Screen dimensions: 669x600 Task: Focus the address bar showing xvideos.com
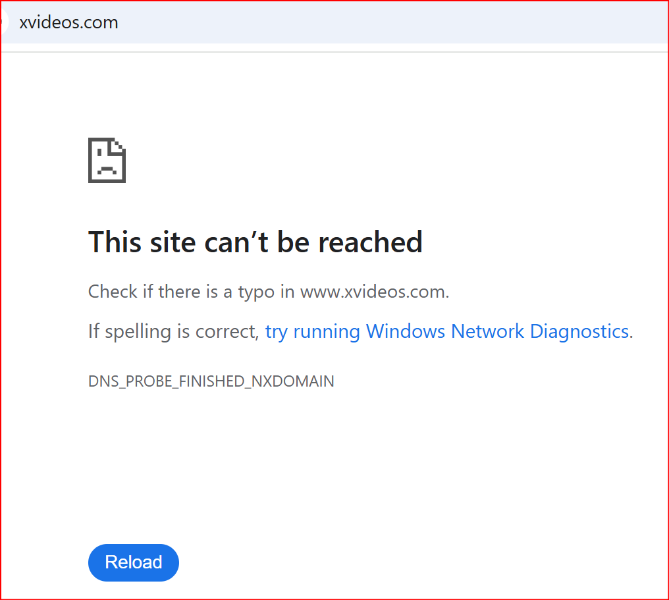pyautogui.click(x=334, y=22)
